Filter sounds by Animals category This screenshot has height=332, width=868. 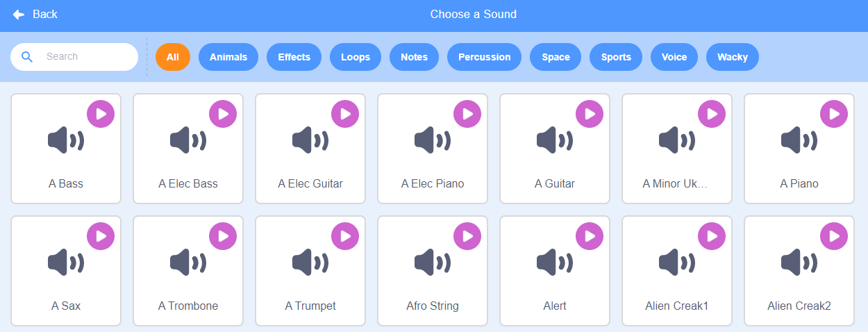(228, 57)
